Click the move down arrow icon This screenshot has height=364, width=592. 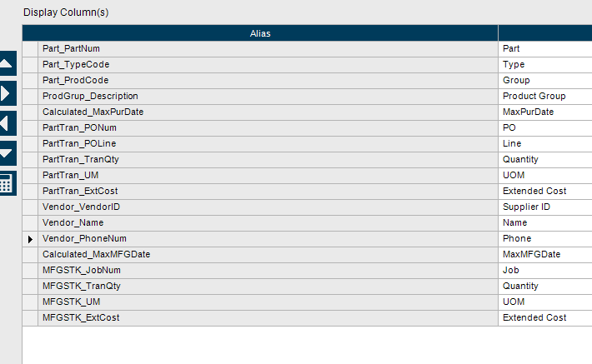coord(8,153)
